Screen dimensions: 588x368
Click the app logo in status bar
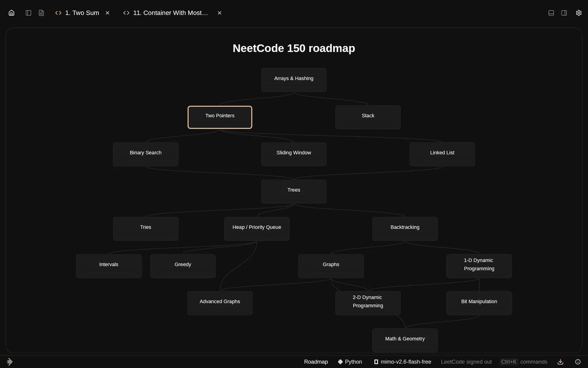(10, 362)
